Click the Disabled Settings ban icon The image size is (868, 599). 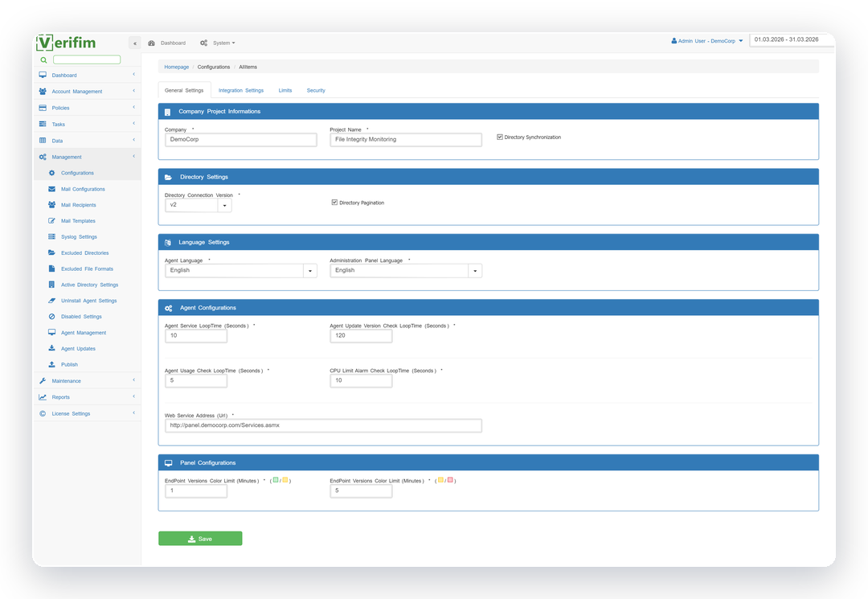[x=51, y=317]
